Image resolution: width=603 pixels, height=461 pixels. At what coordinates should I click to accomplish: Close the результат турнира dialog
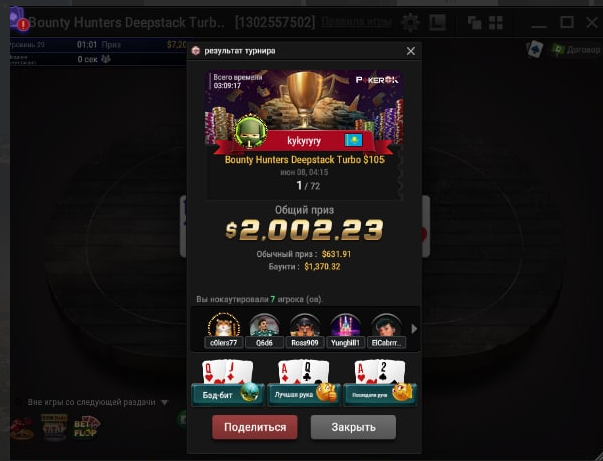click(411, 51)
